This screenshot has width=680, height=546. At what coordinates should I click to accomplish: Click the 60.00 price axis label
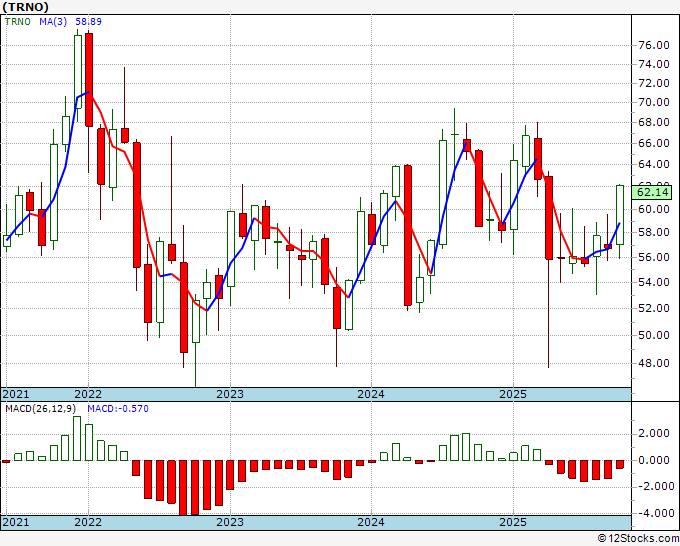[x=654, y=209]
